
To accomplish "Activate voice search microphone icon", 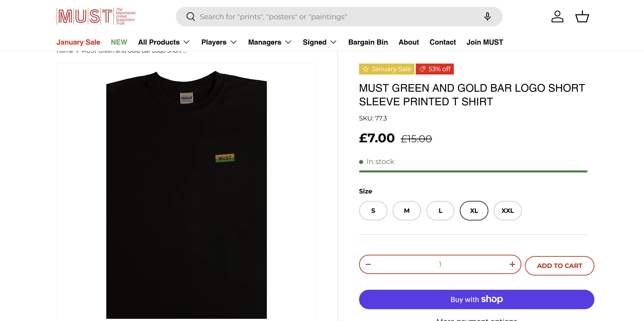I will click(487, 17).
